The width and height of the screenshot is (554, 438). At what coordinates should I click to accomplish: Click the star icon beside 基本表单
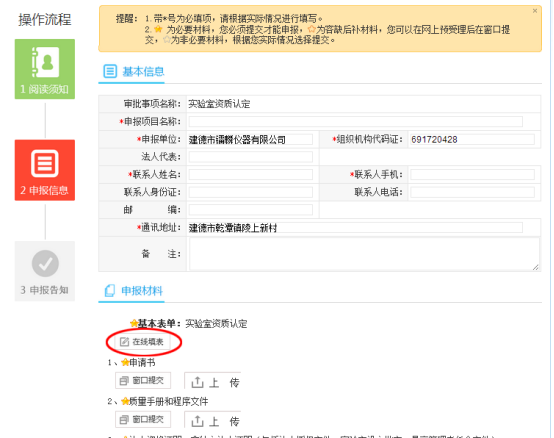[x=134, y=323]
